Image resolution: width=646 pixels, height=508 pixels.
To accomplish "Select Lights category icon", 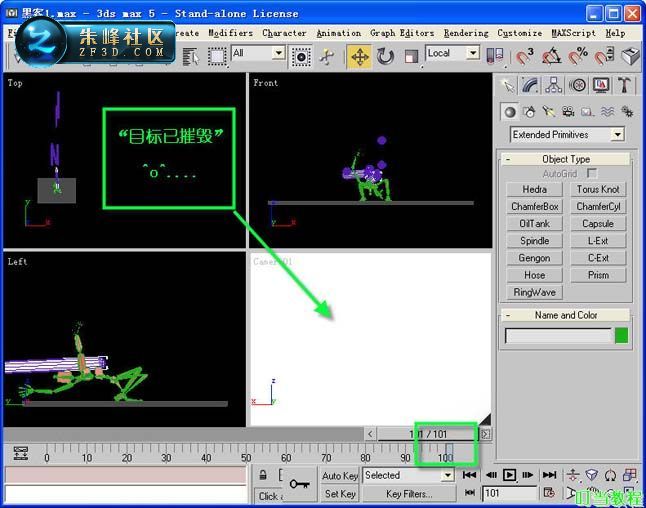I will [548, 112].
